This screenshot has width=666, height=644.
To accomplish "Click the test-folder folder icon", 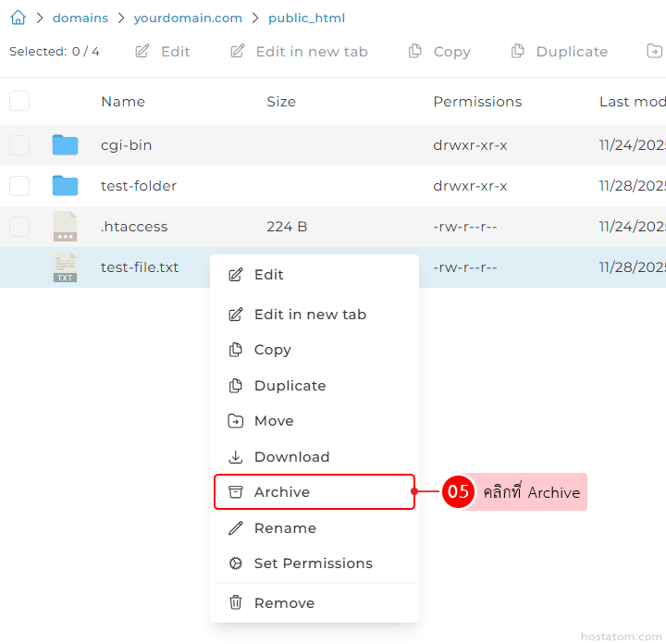I will (65, 186).
